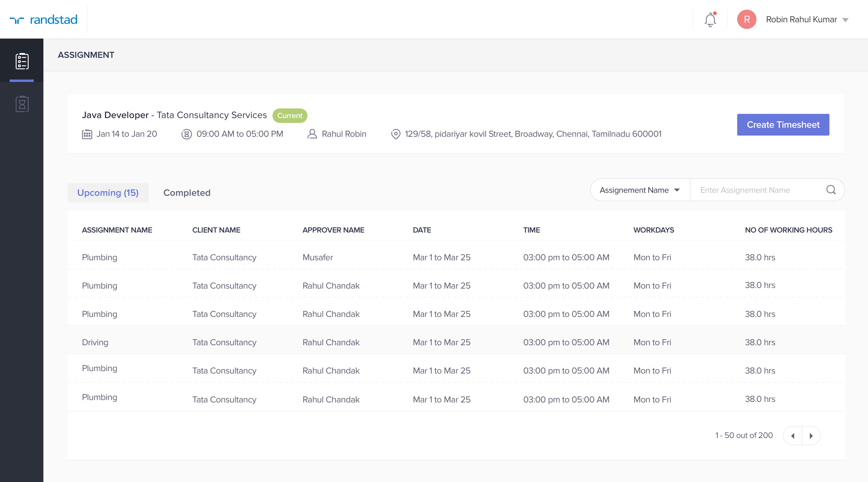Open the Assignments clipboard icon in sidebar

click(22, 61)
